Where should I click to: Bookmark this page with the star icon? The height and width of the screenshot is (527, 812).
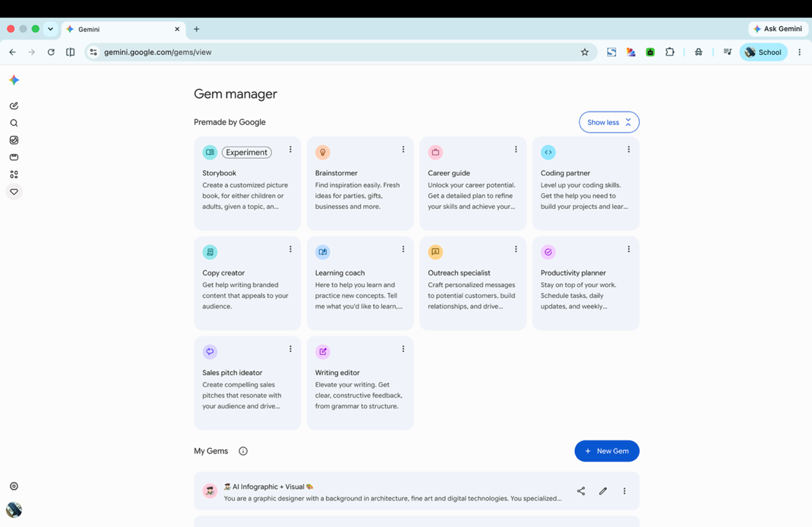click(x=584, y=52)
